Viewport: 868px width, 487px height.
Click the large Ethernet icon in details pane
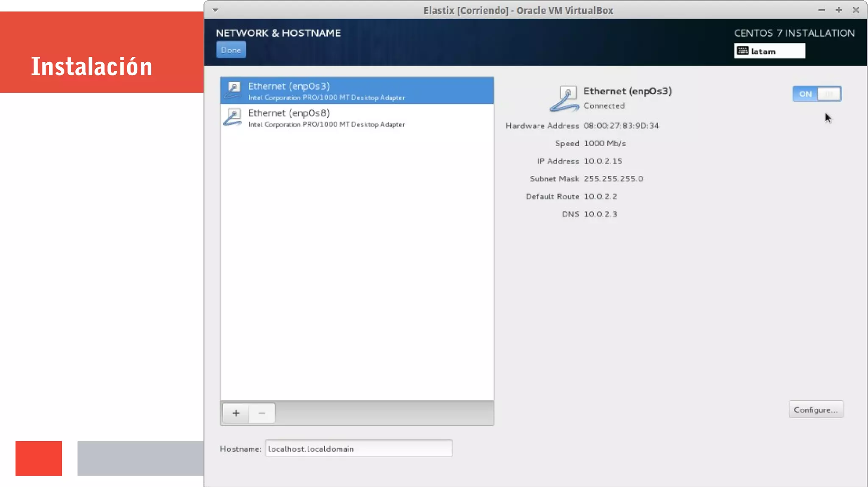coord(565,99)
